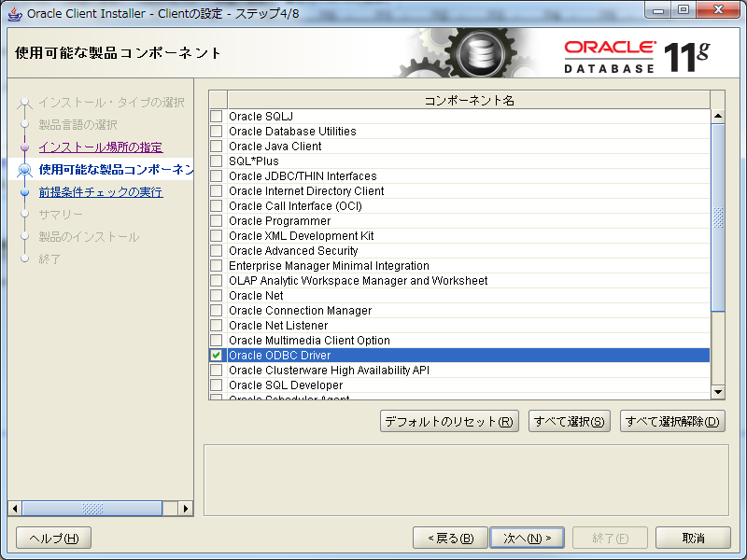The width and height of the screenshot is (747, 560).
Task: Enable Oracle SQL Developer
Action: (216, 385)
